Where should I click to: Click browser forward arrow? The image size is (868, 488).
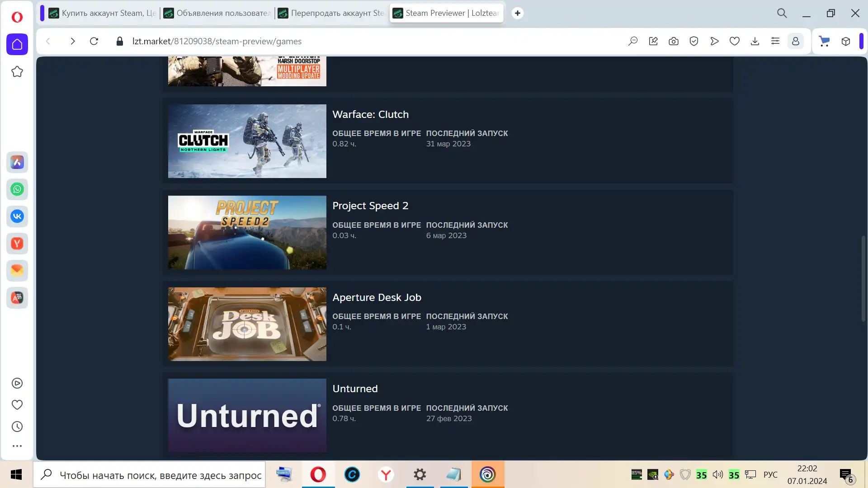(x=72, y=41)
